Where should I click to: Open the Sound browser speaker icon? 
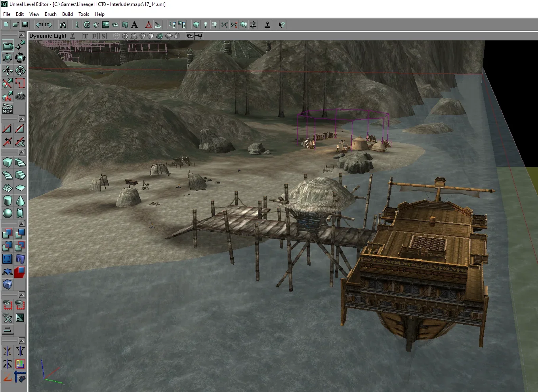point(96,25)
